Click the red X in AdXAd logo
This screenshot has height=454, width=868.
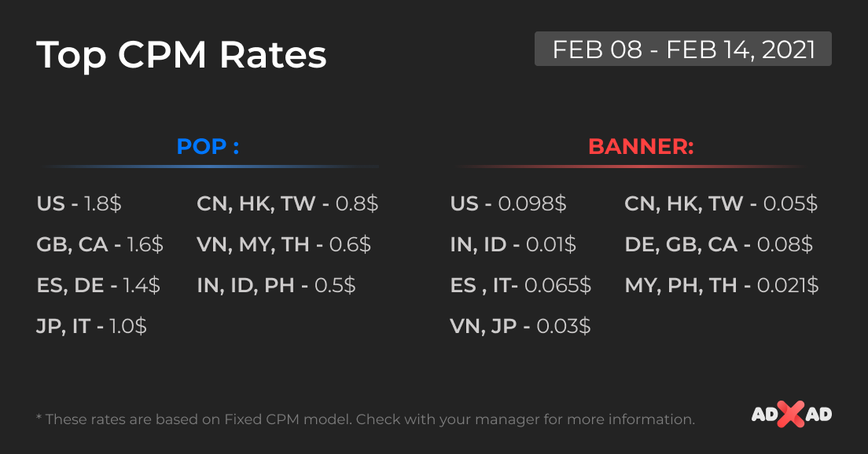click(x=791, y=414)
